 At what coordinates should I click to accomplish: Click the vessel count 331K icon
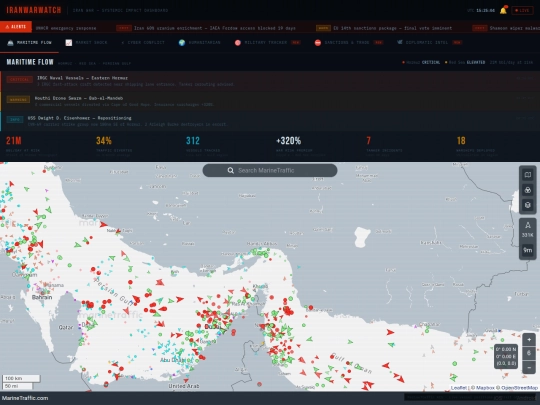click(528, 230)
